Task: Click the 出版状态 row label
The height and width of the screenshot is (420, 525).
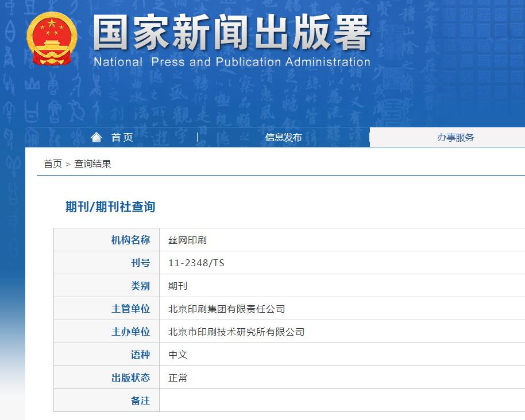Action: pos(130,378)
